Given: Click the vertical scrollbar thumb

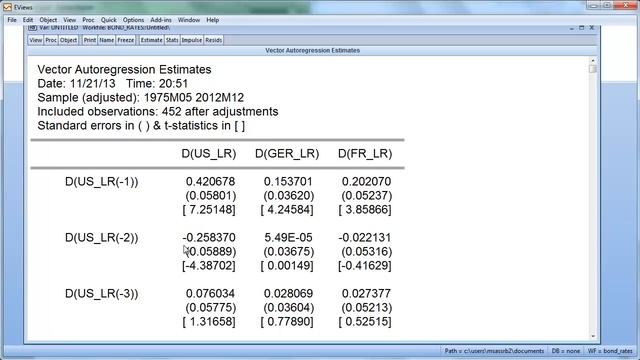Looking at the screenshot, I should (x=593, y=69).
